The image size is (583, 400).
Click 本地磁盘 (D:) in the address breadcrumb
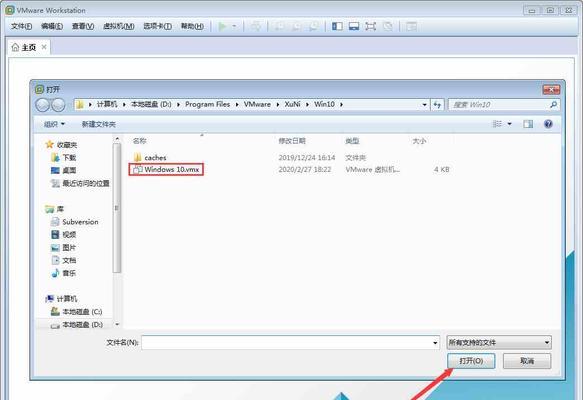click(151, 104)
